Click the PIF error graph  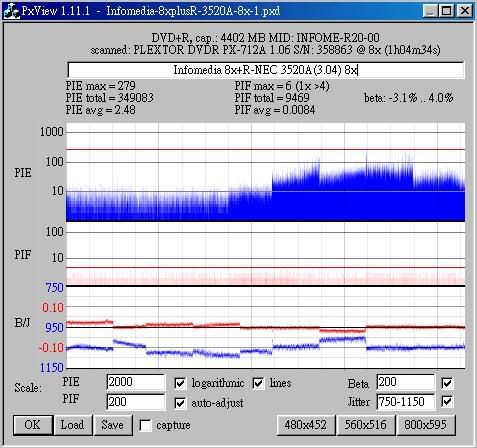(x=266, y=255)
